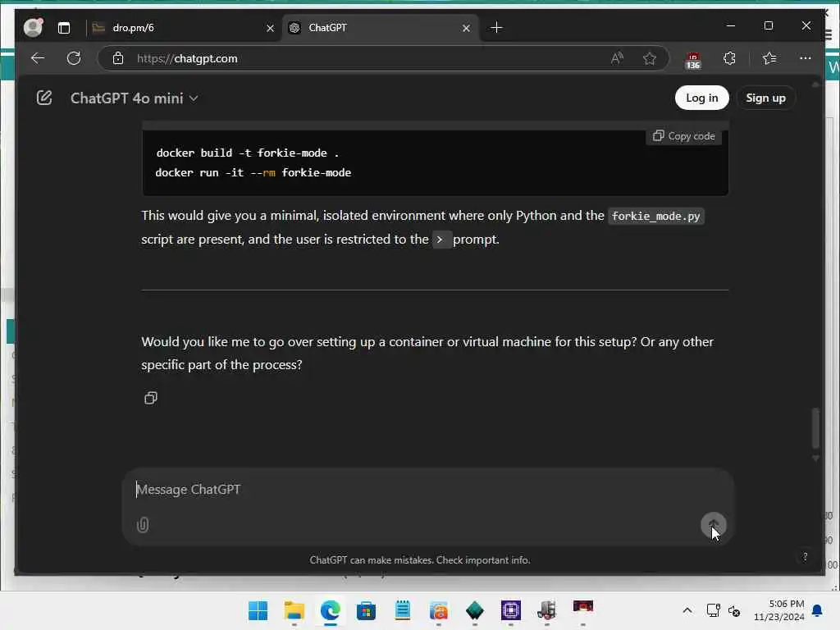Open the Notepad taskbar icon
Image resolution: width=840 pixels, height=630 pixels.
pos(402,610)
